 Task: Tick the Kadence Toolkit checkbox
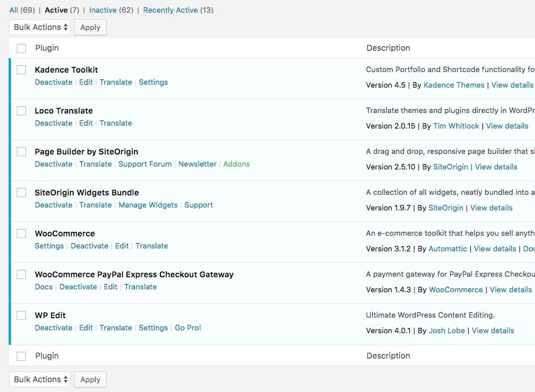[21, 70]
